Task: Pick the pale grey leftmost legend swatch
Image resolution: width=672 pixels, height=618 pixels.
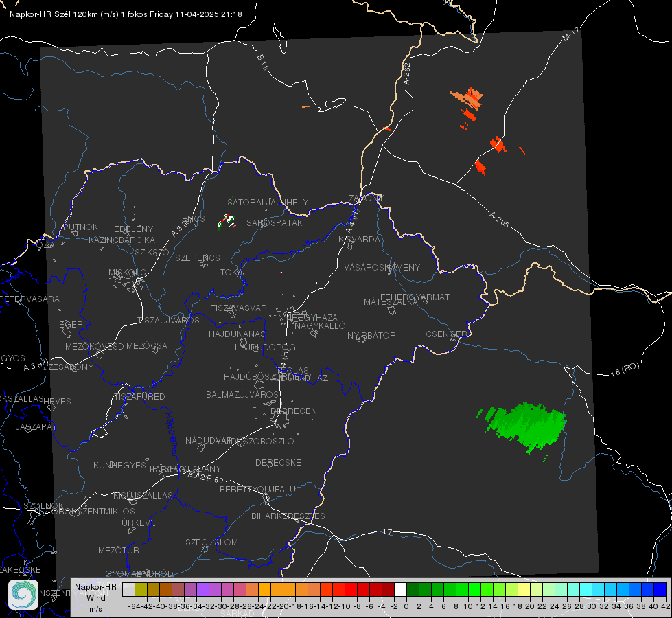Action: point(128,589)
